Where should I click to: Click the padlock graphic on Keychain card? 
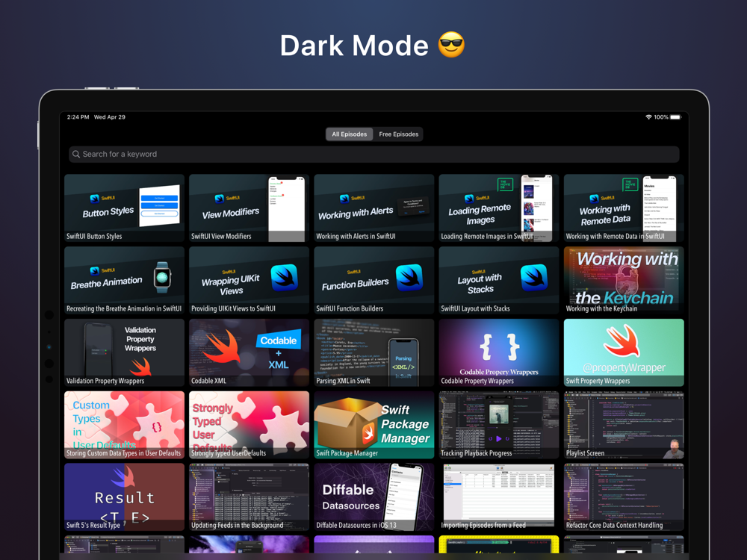[626, 281]
